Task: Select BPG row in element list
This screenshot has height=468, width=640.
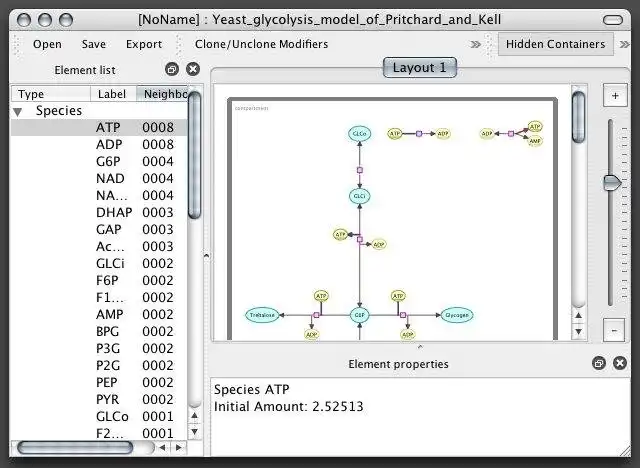Action: pos(99,332)
